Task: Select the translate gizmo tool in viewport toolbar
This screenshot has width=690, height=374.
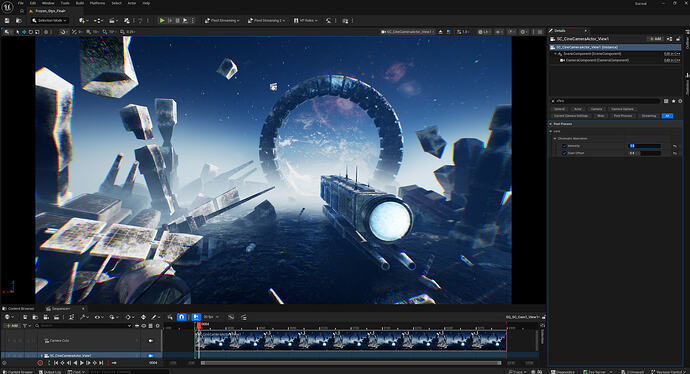Action: point(24,32)
